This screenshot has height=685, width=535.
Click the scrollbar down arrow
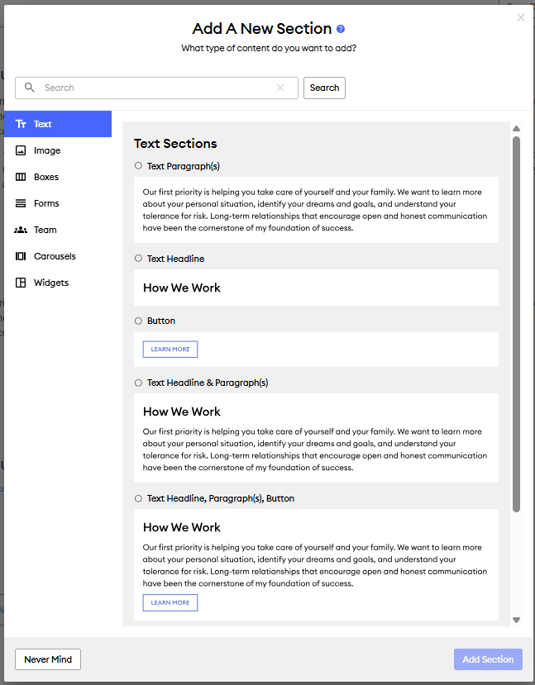coord(516,620)
